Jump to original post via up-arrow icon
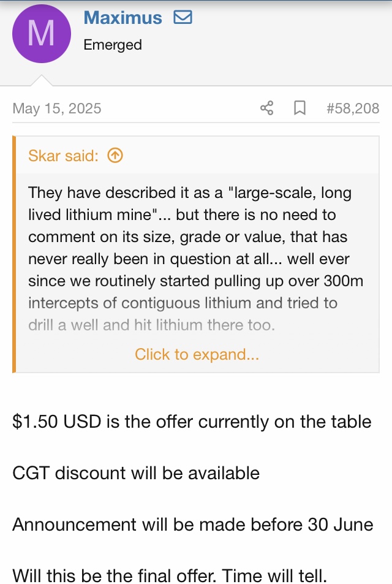Image resolution: width=392 pixels, height=584 pixels. (115, 156)
